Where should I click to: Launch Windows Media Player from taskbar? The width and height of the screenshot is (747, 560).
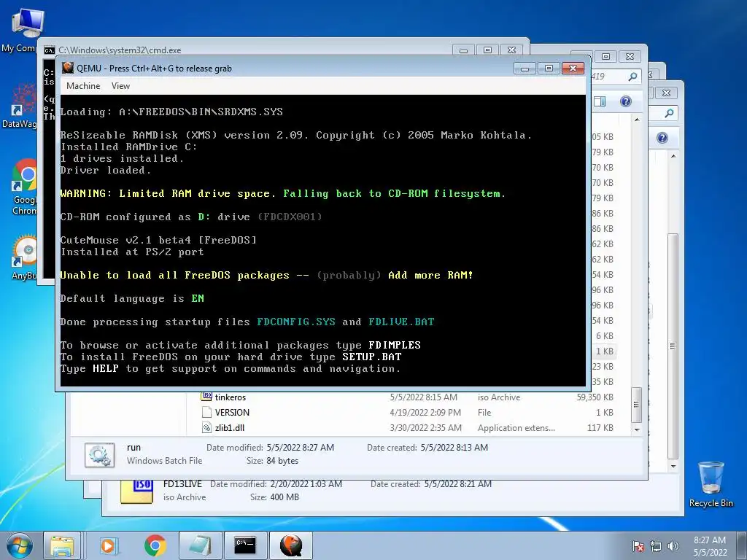click(x=109, y=545)
